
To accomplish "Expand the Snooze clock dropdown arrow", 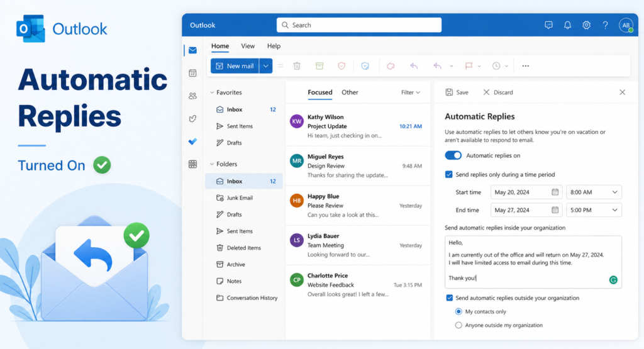I will click(x=506, y=65).
